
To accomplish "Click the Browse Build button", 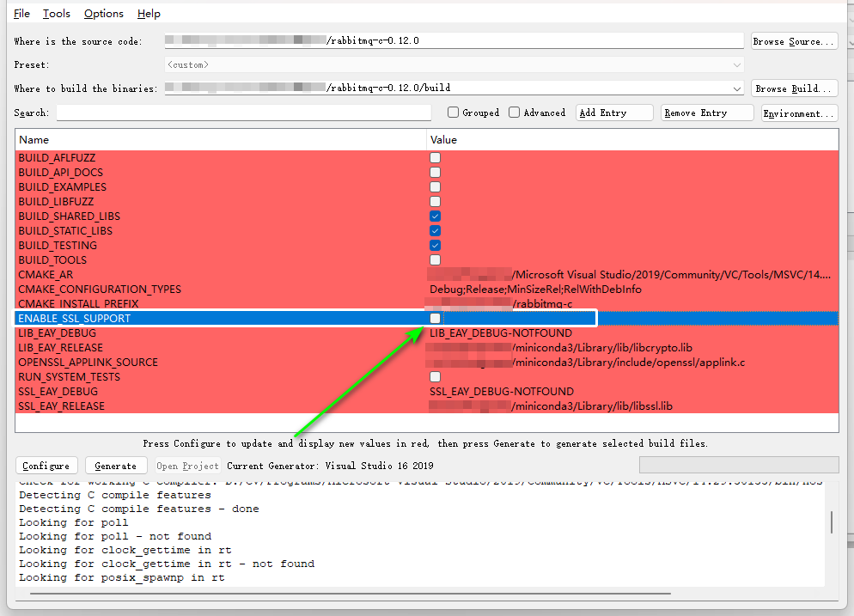I will pos(793,88).
